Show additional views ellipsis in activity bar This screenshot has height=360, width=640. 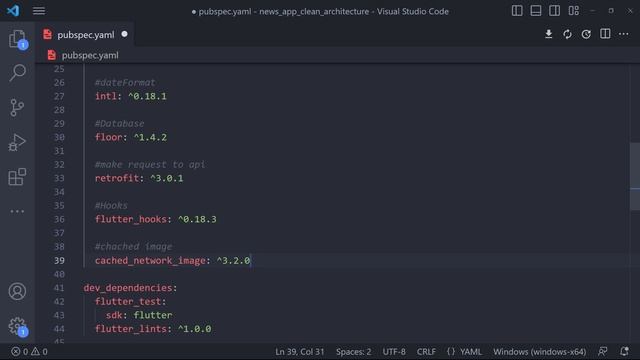[x=17, y=211]
